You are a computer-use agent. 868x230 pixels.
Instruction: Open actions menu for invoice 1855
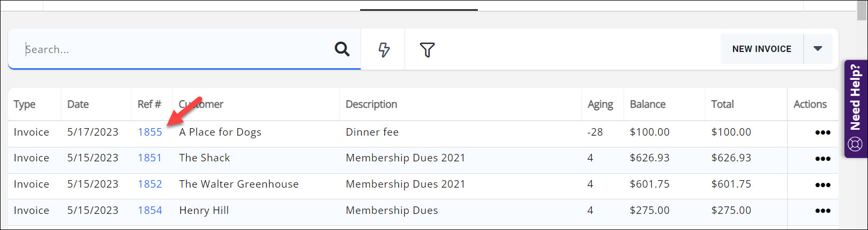tap(822, 132)
